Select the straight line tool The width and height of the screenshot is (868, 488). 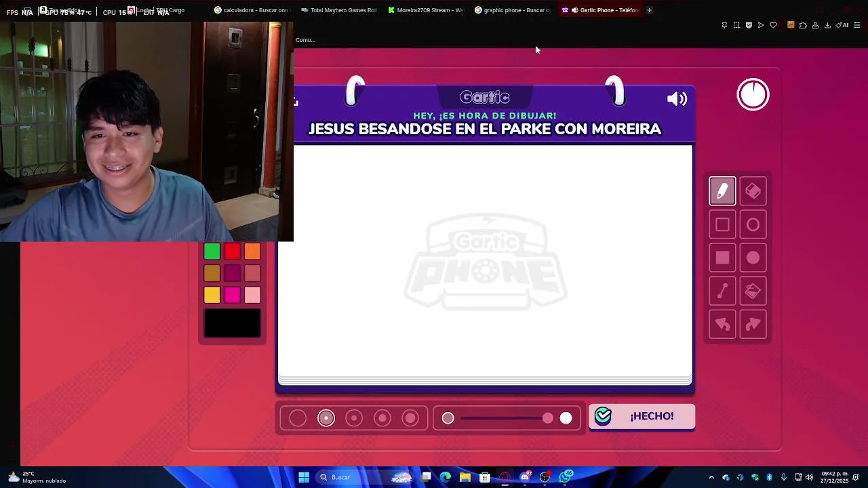(722, 291)
